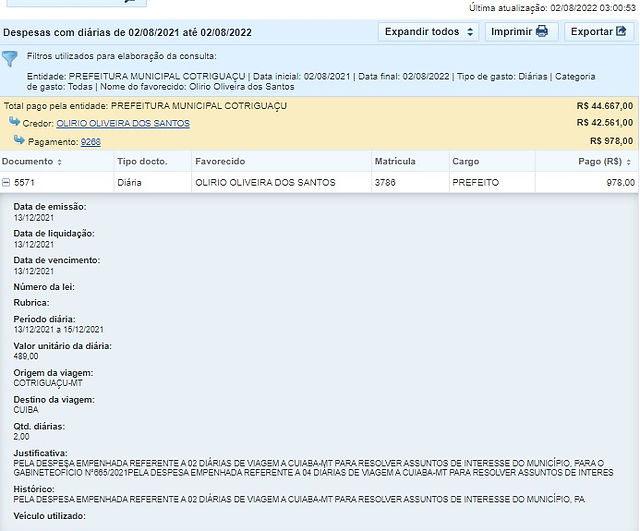Viewport: 640px width, 531px height.
Task: Open the Pagamento 9268 link
Action: [91, 142]
